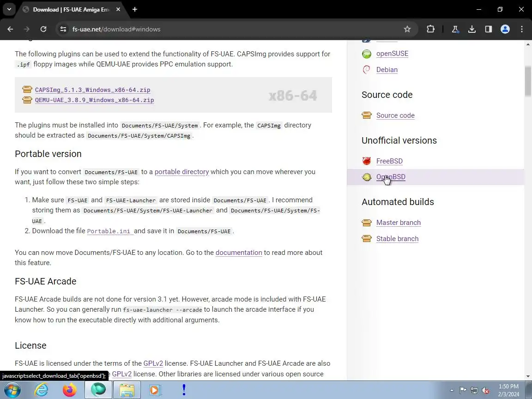Click the Source code package icon
532x399 pixels.
(x=367, y=115)
